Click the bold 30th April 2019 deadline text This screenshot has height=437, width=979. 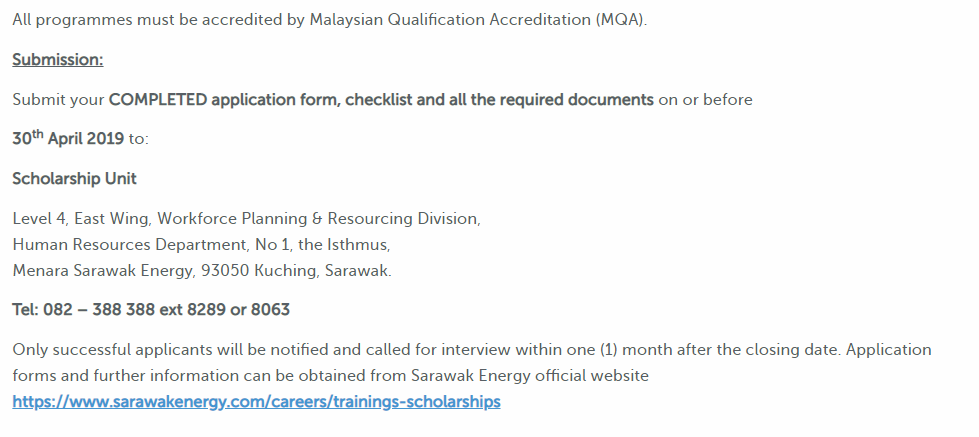pyautogui.click(x=68, y=138)
